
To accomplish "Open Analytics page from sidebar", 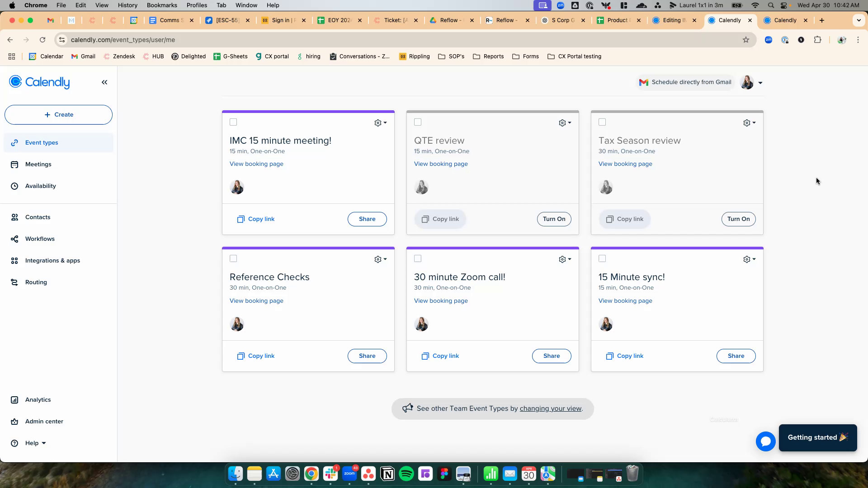I will click(38, 400).
